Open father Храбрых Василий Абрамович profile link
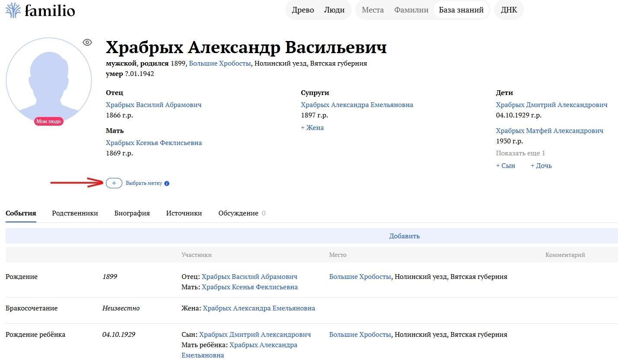Image resolution: width=618 pixels, height=364 pixels. [x=153, y=105]
